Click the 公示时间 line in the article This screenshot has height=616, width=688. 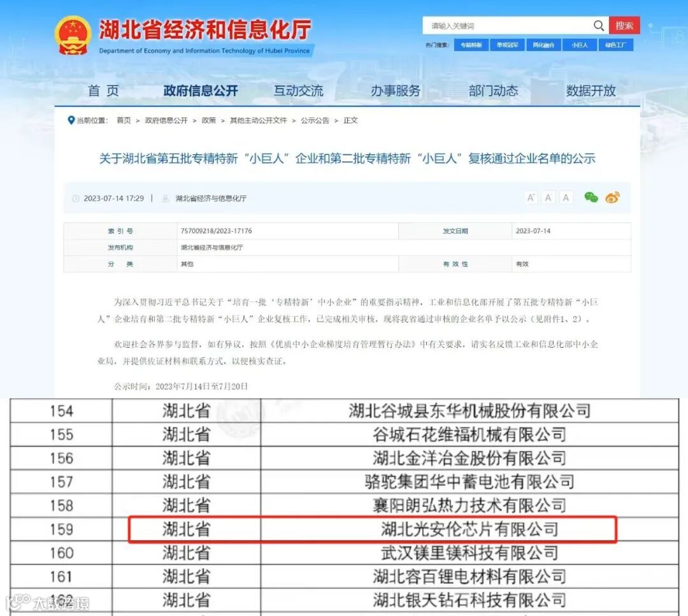point(181,387)
